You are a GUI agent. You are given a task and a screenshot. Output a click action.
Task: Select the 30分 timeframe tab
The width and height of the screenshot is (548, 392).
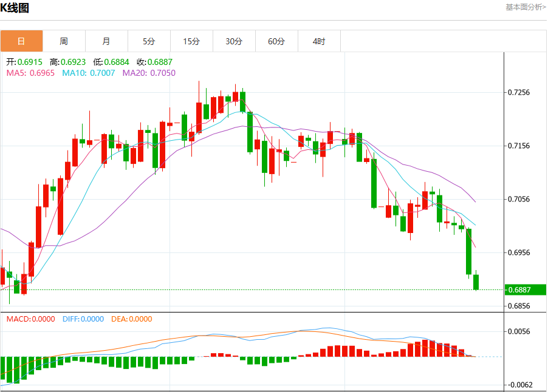click(234, 41)
